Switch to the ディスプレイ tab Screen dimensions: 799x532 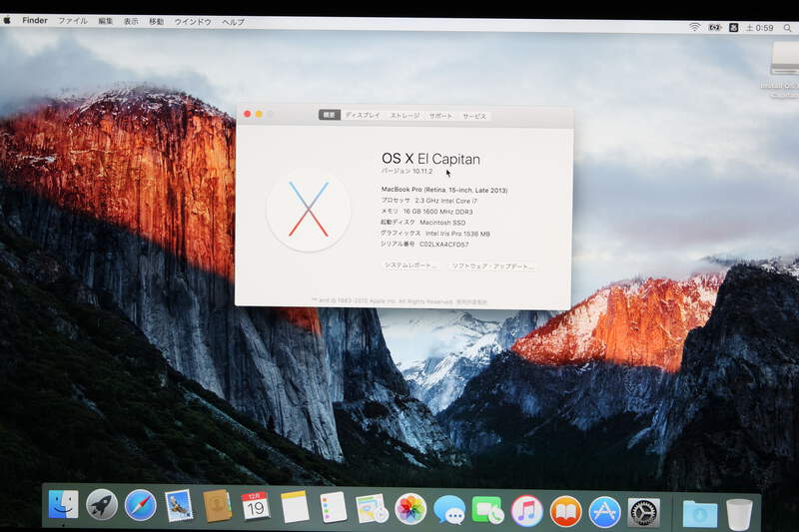[363, 116]
